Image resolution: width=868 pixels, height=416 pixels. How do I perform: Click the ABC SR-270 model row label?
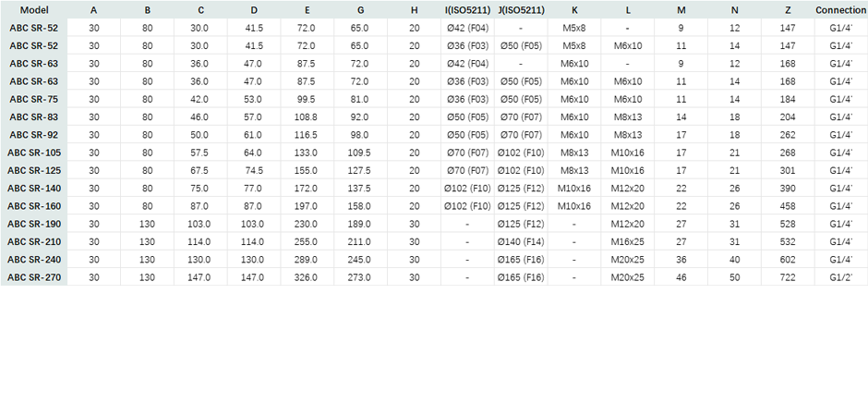pyautogui.click(x=33, y=276)
